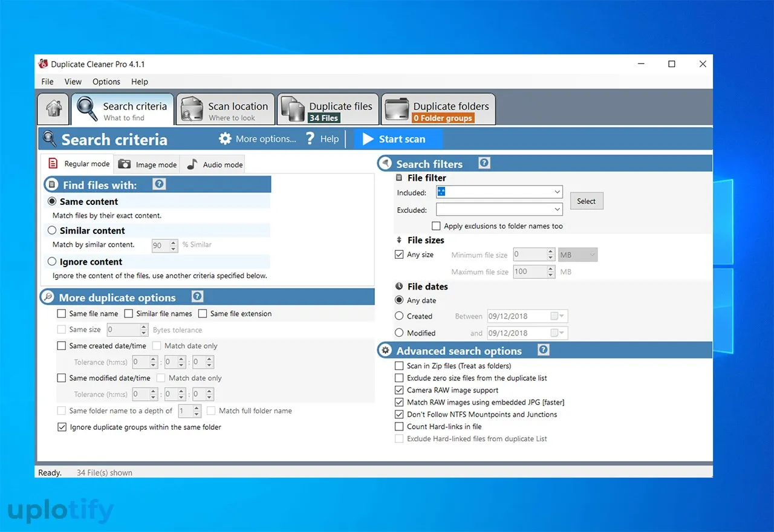Click the More duplicate options section icon

(x=47, y=297)
